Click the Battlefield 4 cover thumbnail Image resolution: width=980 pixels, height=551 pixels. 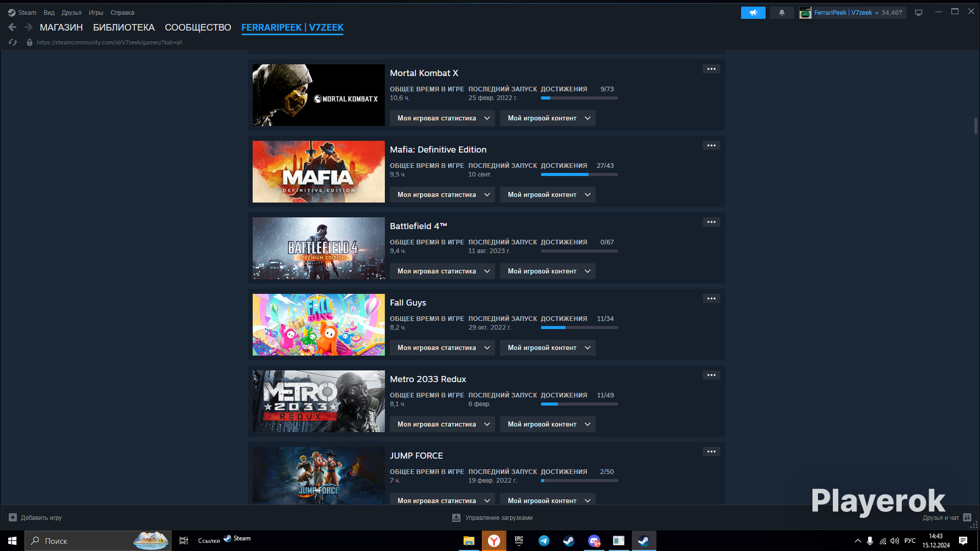[319, 249]
